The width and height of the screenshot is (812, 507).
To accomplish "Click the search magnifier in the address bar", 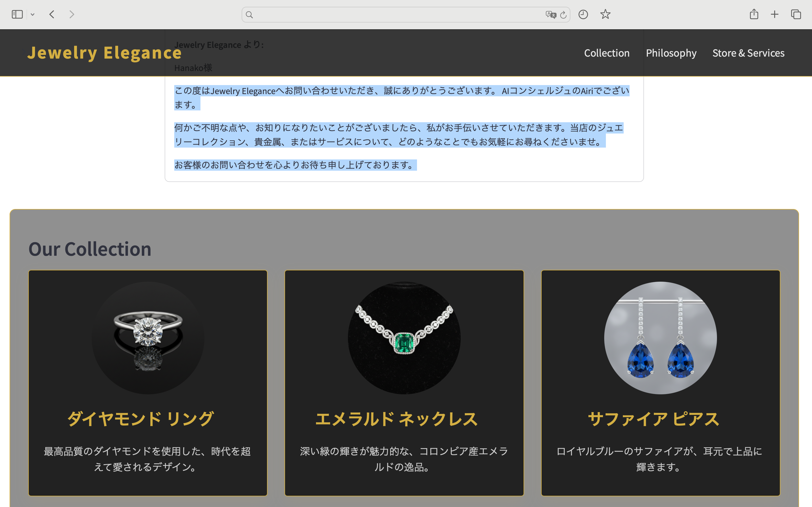I will pos(249,14).
